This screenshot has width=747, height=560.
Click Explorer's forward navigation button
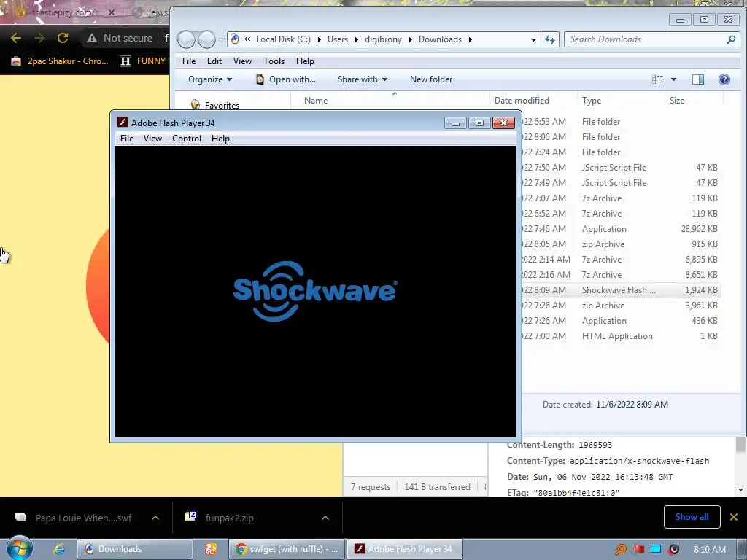click(206, 39)
